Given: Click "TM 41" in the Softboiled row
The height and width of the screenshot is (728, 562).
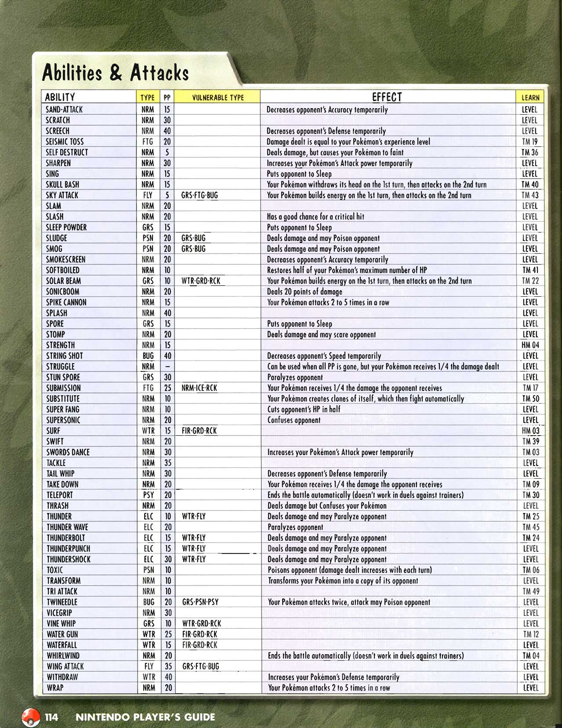Looking at the screenshot, I should 530,270.
